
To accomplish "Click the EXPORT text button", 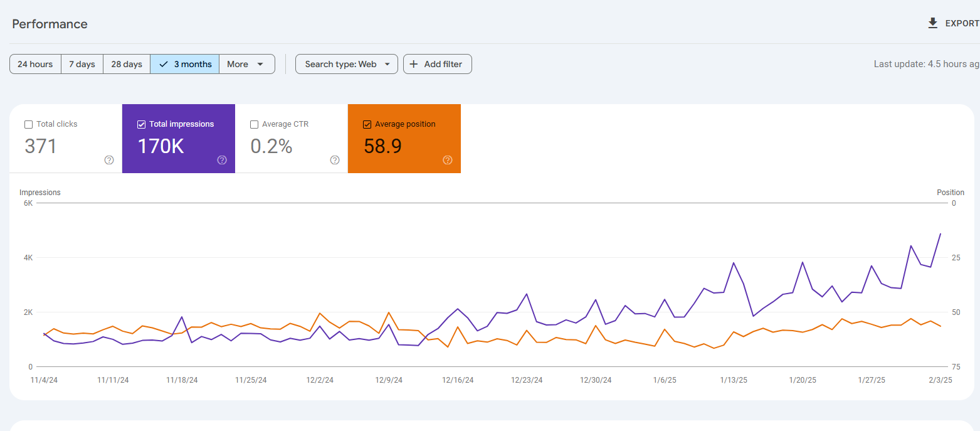I will pyautogui.click(x=962, y=23).
